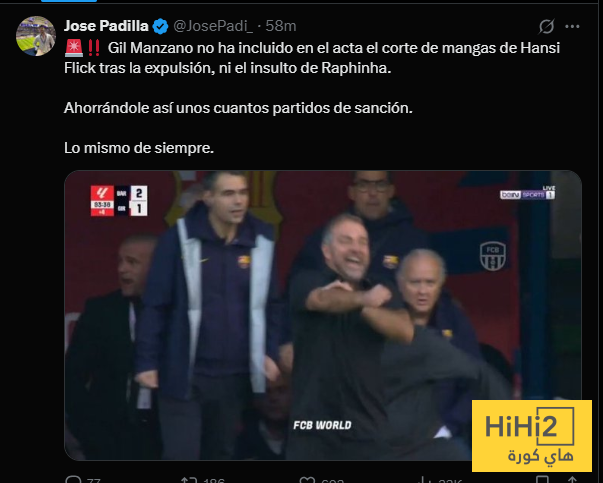Viewport: 603px width, 483px height.
Task: Open the Grok explain-this-post icon
Action: click(x=546, y=26)
